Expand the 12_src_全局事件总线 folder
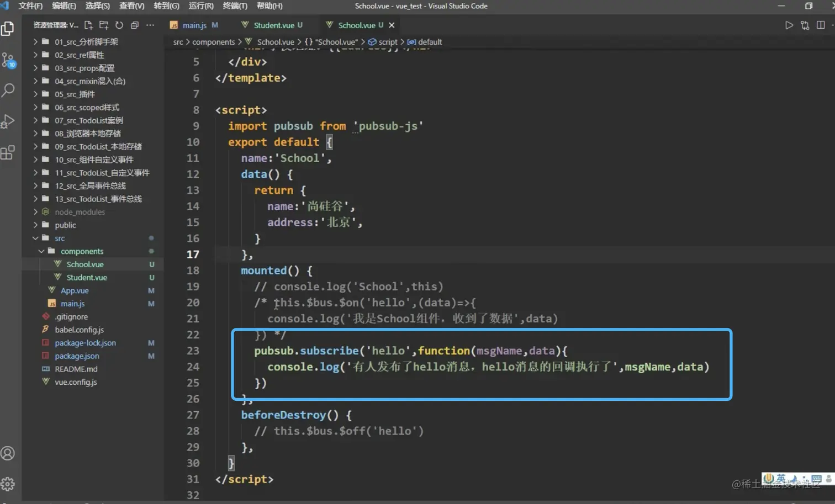 90,185
